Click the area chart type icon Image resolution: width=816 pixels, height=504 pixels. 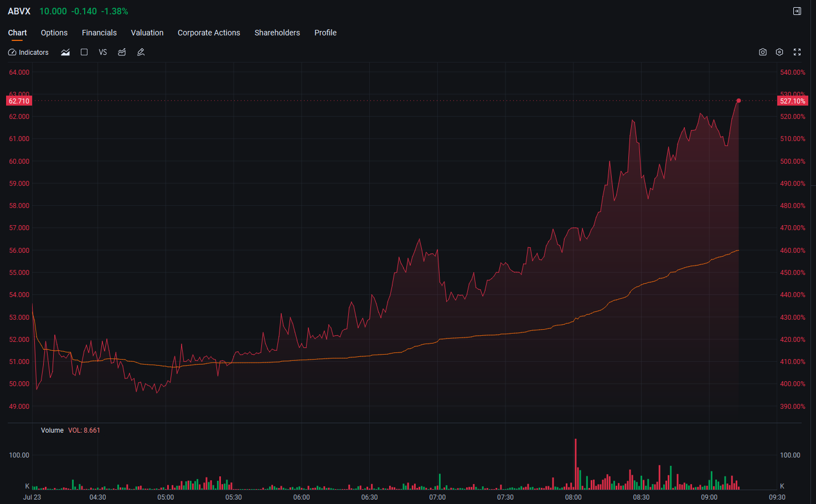pos(65,52)
